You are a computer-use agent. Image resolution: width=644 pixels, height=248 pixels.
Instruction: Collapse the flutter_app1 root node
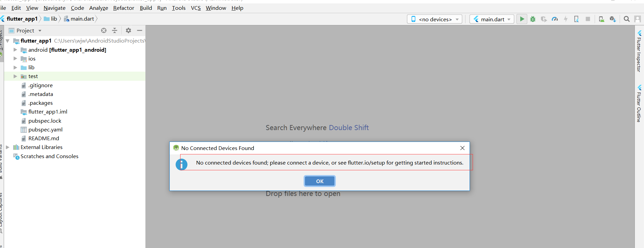pos(7,41)
